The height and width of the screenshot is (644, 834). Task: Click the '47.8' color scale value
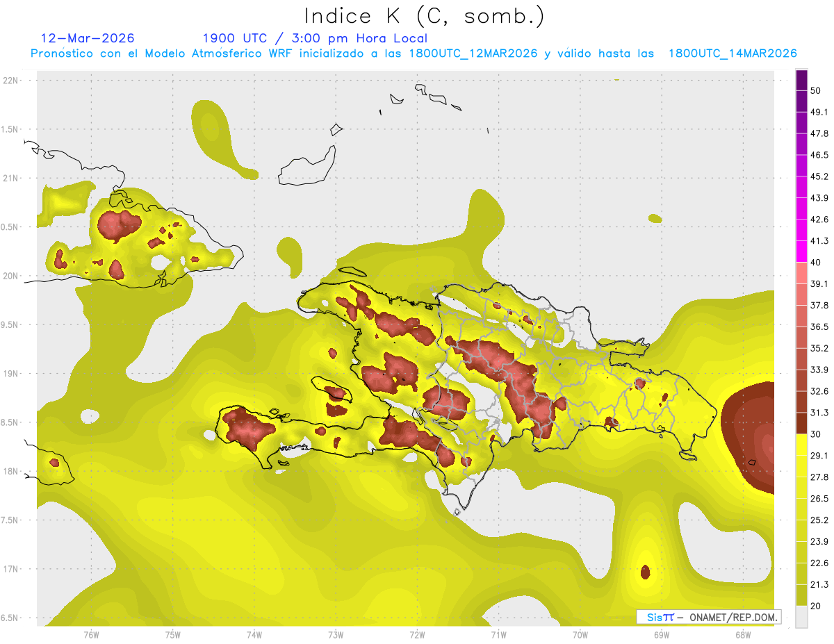(819, 134)
